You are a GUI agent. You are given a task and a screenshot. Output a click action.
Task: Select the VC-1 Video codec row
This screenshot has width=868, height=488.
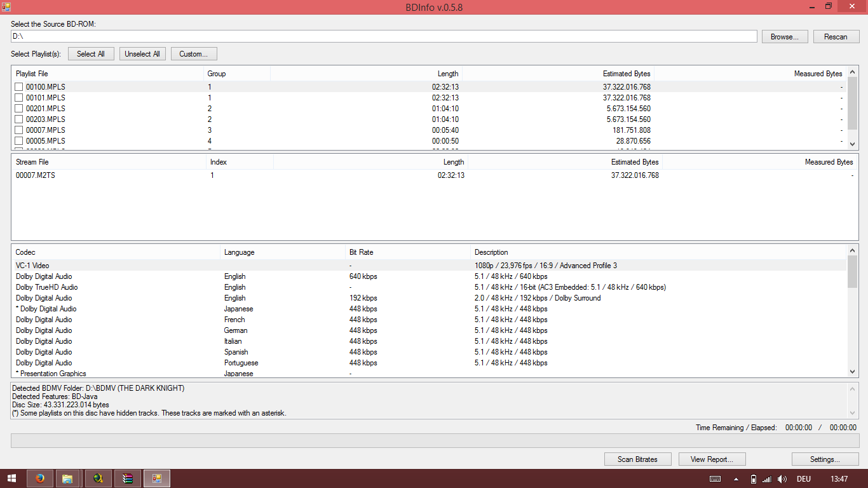[430, 266]
